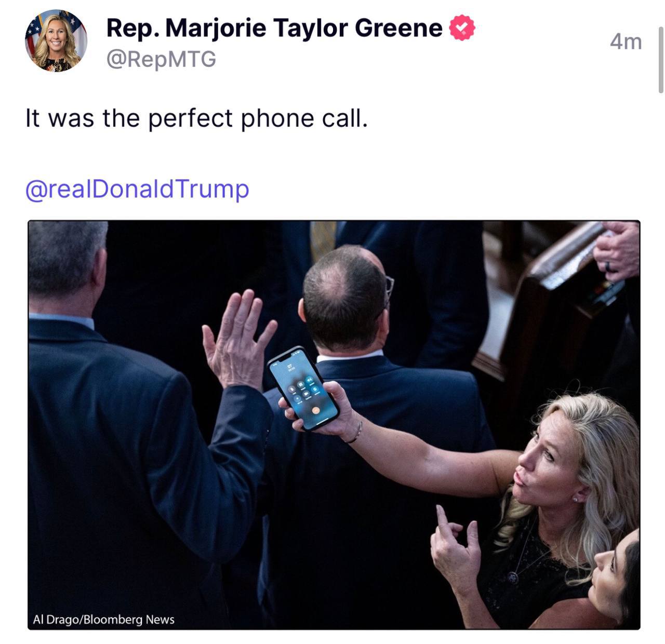Tap the red end call button on phone
The height and width of the screenshot is (644, 665).
coord(316,410)
